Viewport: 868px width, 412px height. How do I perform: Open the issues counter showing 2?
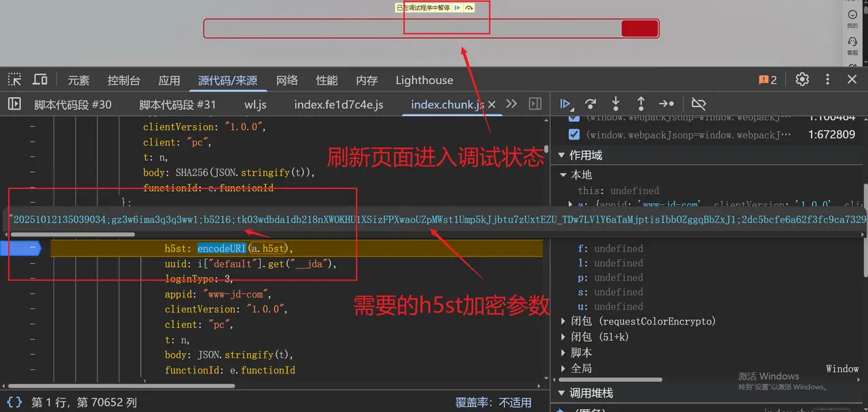coord(768,80)
